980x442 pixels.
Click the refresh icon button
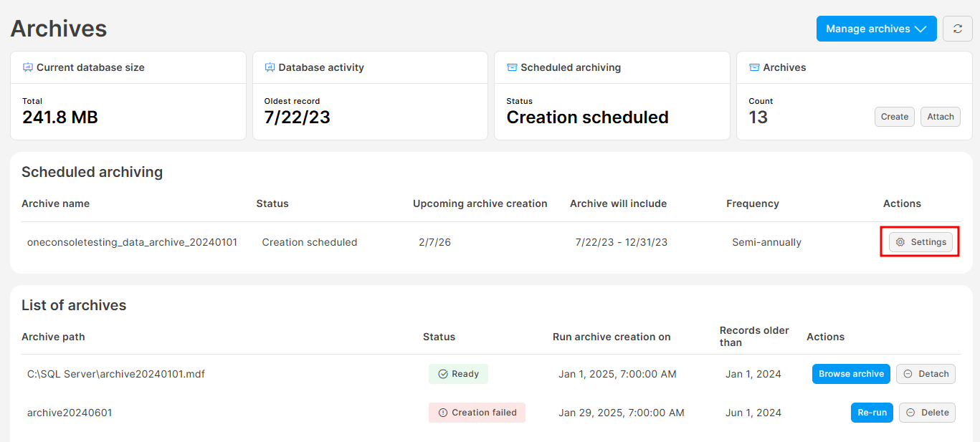957,29
